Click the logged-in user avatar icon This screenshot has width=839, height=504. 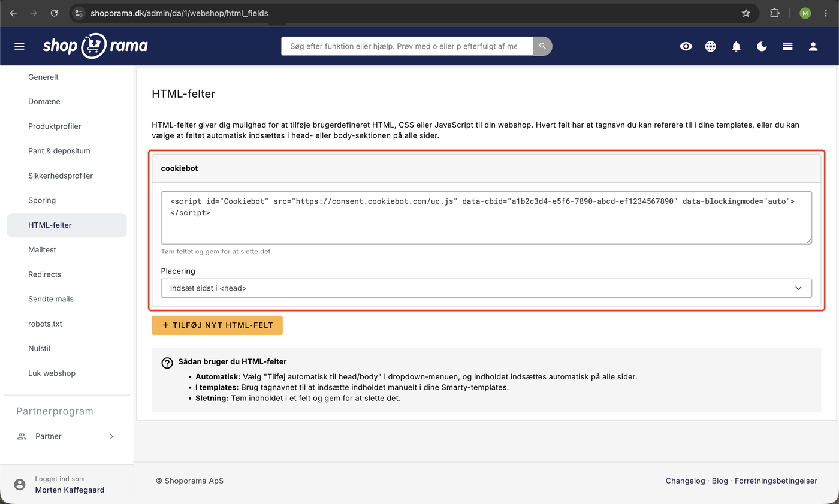click(20, 484)
